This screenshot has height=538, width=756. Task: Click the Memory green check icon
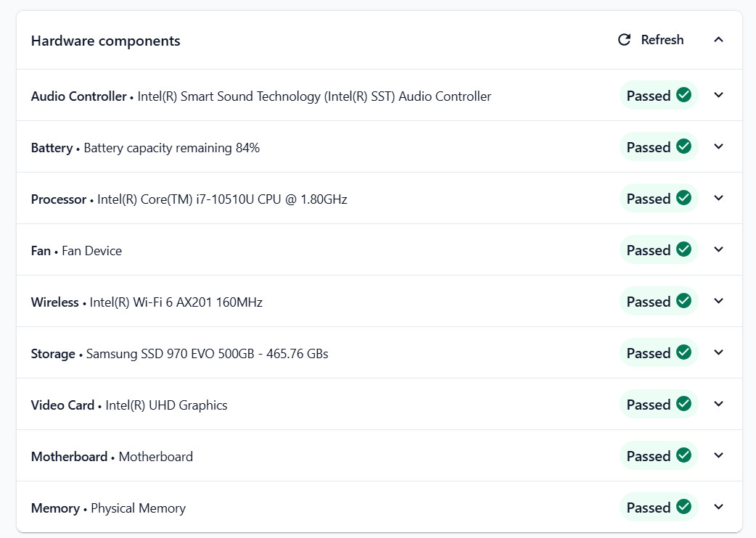683,507
